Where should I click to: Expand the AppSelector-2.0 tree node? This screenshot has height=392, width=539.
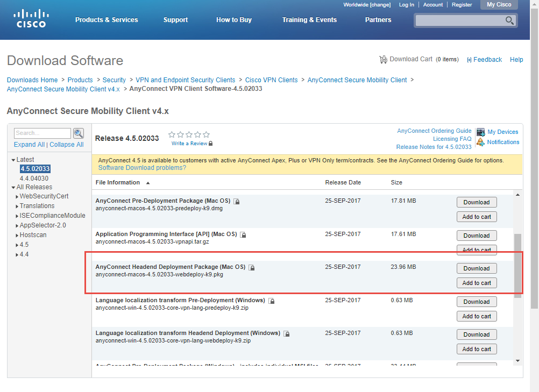click(17, 225)
